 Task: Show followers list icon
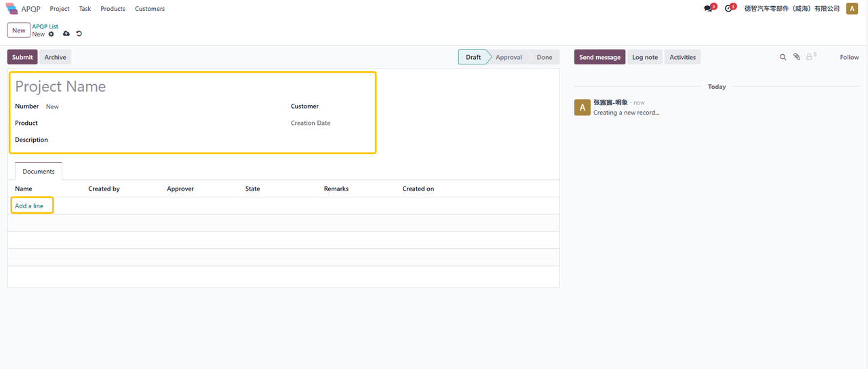tap(810, 58)
